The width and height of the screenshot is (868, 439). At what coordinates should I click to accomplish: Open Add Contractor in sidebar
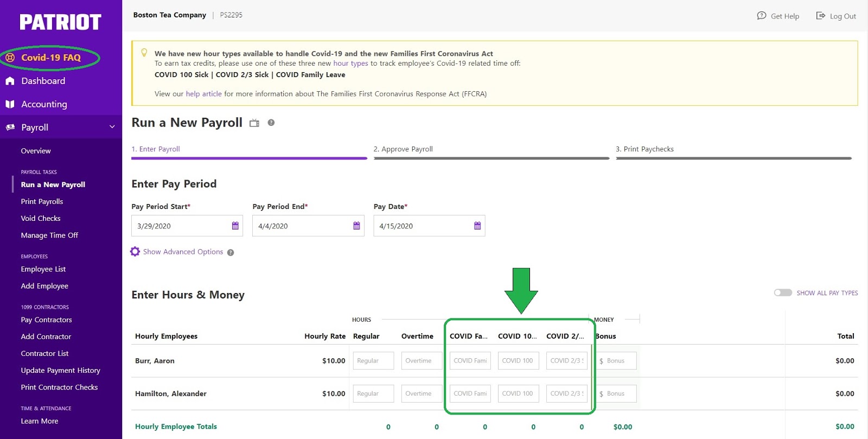(46, 336)
